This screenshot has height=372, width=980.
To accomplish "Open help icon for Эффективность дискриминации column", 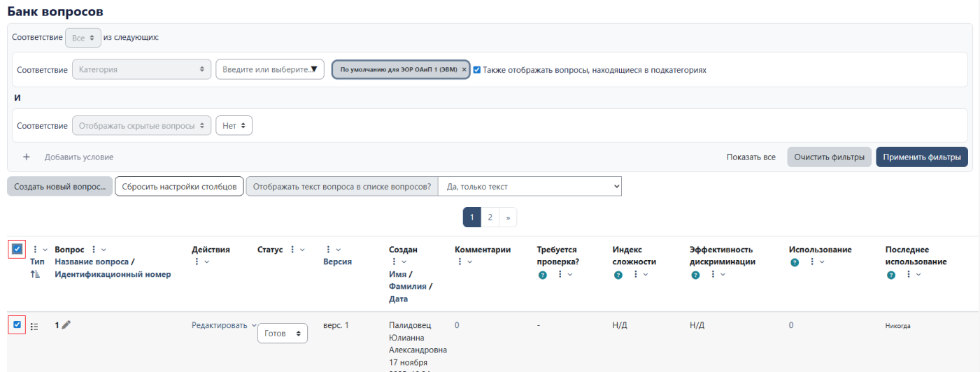I will coord(695,275).
